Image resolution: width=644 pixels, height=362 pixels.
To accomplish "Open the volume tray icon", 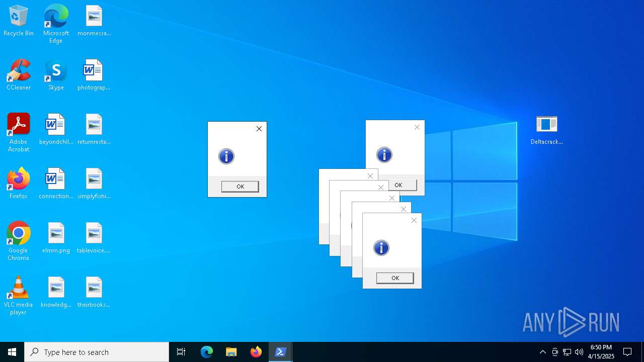I will click(x=579, y=352).
